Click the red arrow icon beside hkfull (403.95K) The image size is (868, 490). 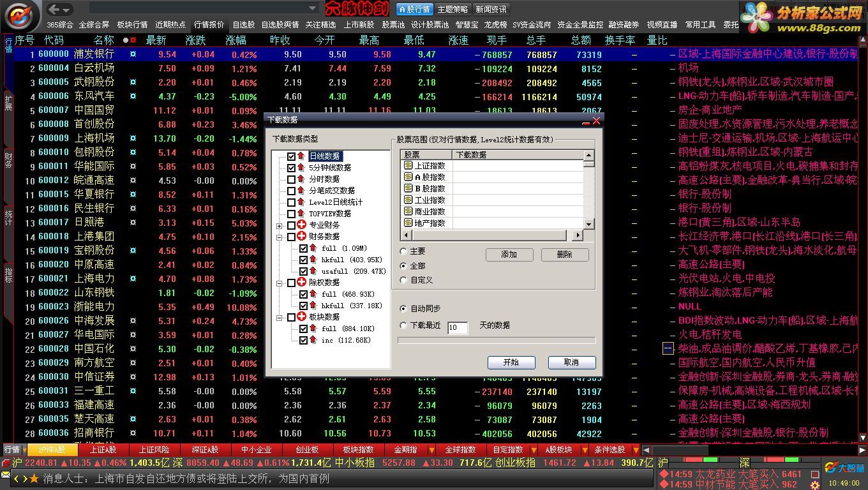point(313,260)
